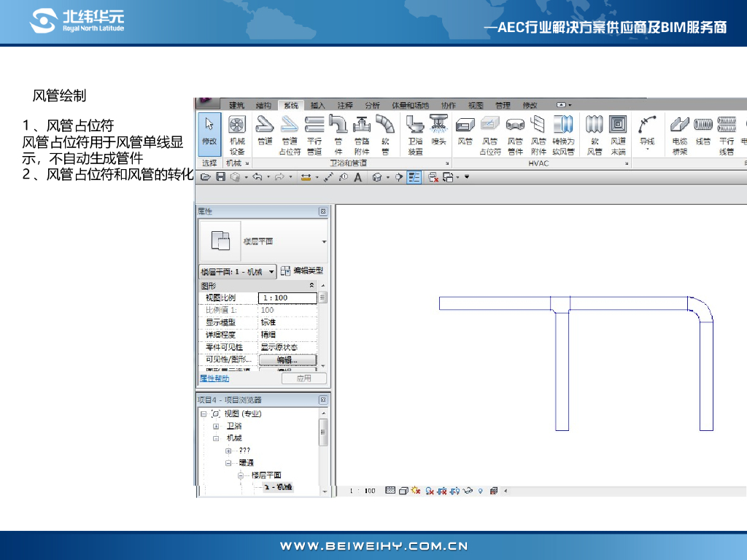Viewport: 747px width, 560px height.
Task: Click the 修改 (Modify) arrow tool
Action: click(209, 132)
